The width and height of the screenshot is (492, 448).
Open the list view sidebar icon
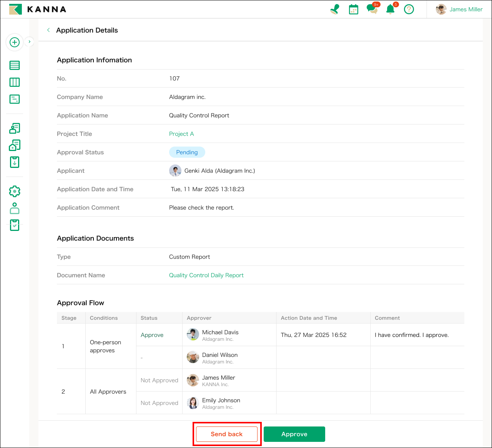(x=15, y=65)
